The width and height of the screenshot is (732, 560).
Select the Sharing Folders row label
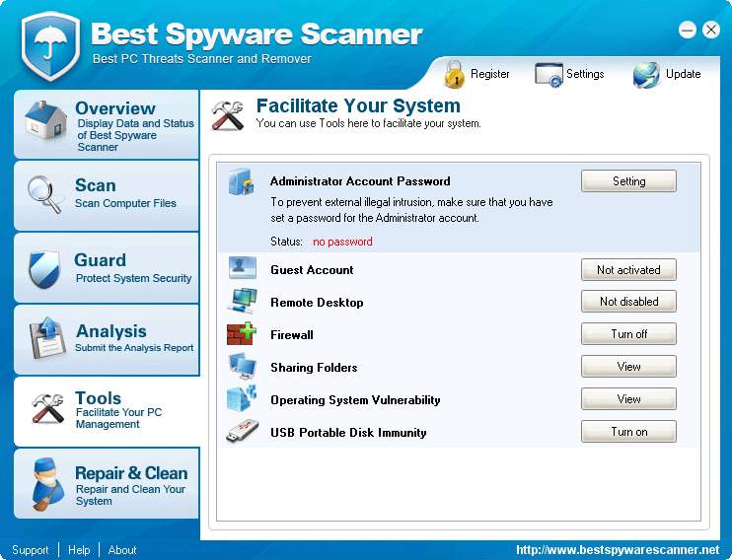click(314, 368)
